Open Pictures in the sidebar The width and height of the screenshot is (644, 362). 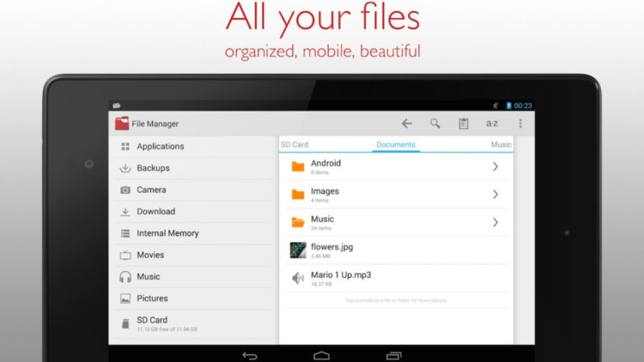tap(152, 299)
